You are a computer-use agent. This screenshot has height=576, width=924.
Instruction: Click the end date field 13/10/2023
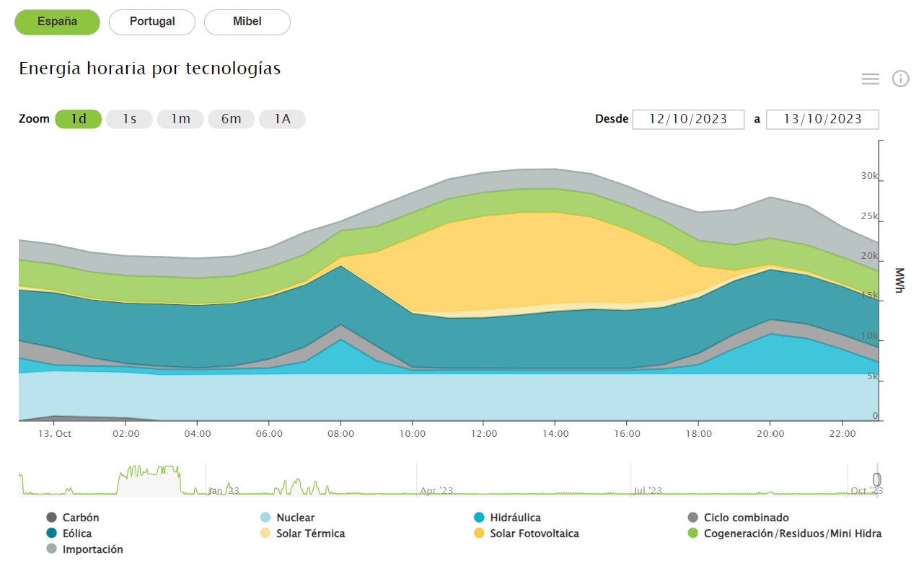pos(822,119)
